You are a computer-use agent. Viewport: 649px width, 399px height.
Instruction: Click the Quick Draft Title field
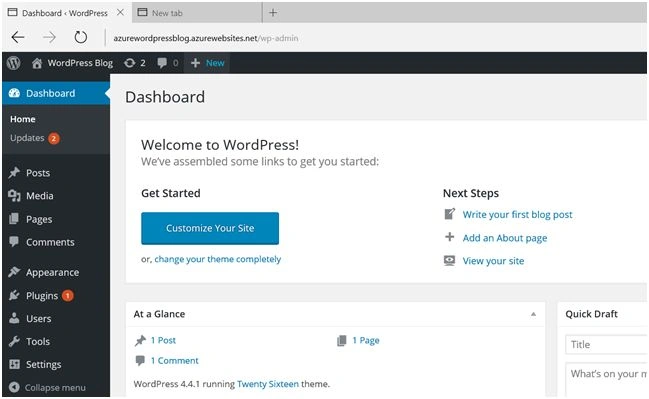tap(606, 344)
